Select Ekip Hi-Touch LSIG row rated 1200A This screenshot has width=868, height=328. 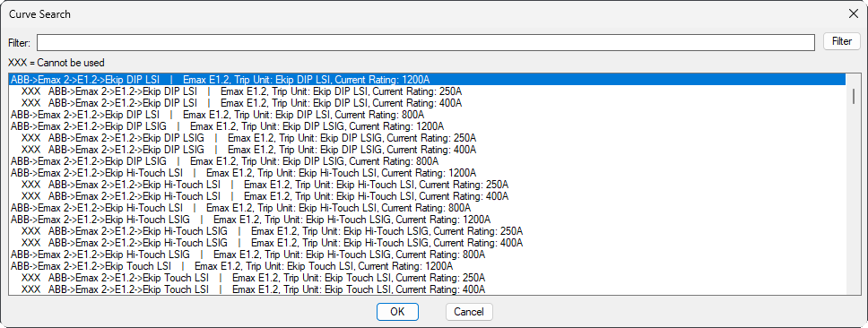(428, 219)
